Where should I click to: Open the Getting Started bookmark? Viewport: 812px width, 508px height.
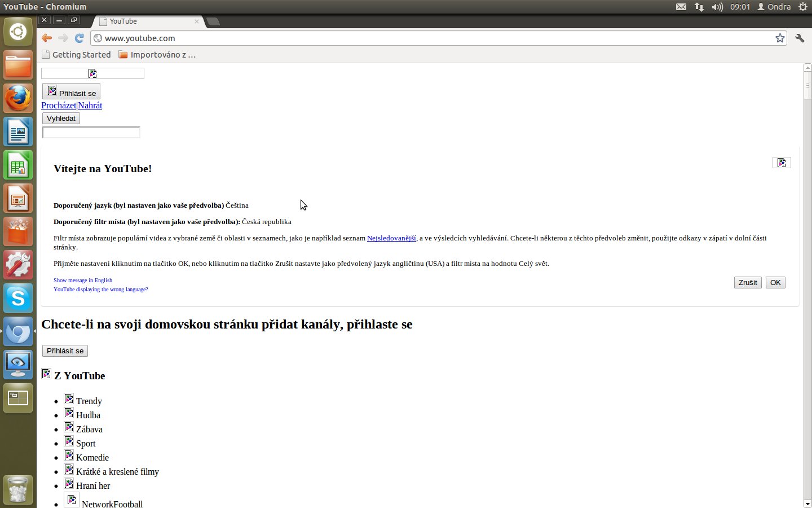(76, 55)
